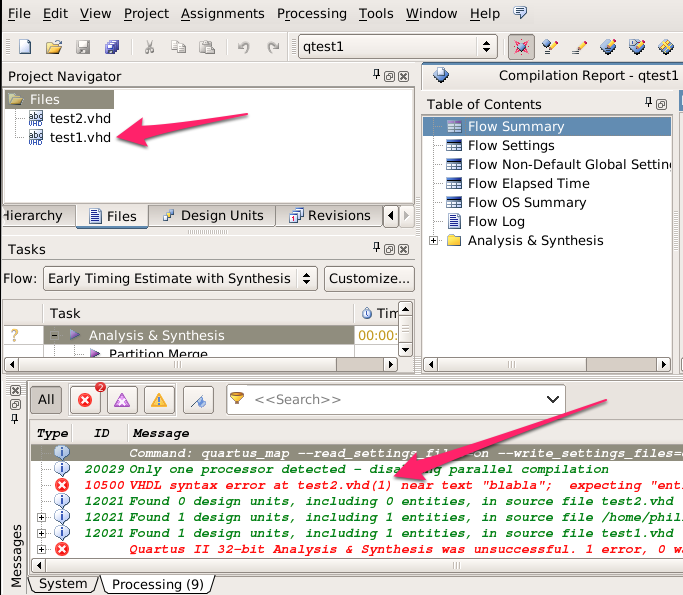This screenshot has width=683, height=595.
Task: Expand the Analysis & Synthesis report folder
Action: 433,240
